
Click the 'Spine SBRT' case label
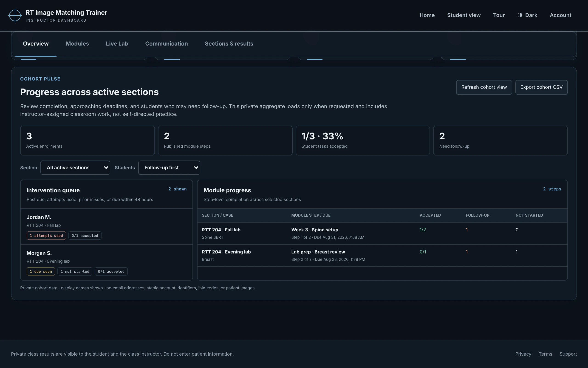point(212,237)
